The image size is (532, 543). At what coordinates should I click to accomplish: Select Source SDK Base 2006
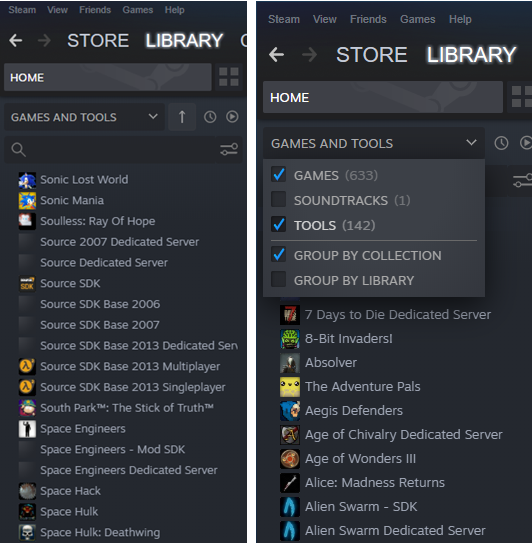100,304
